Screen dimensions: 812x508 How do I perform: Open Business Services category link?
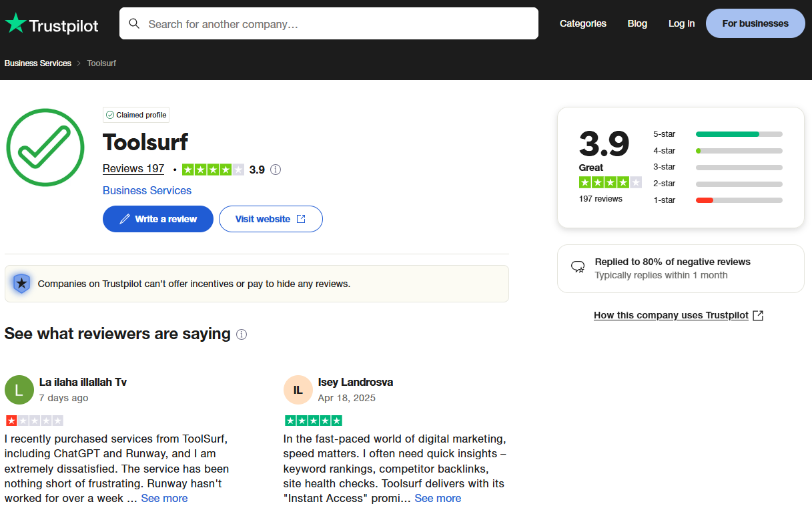(x=147, y=191)
